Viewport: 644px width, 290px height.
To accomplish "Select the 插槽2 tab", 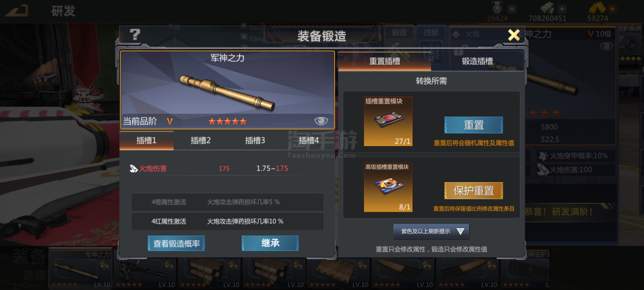I will click(x=200, y=140).
